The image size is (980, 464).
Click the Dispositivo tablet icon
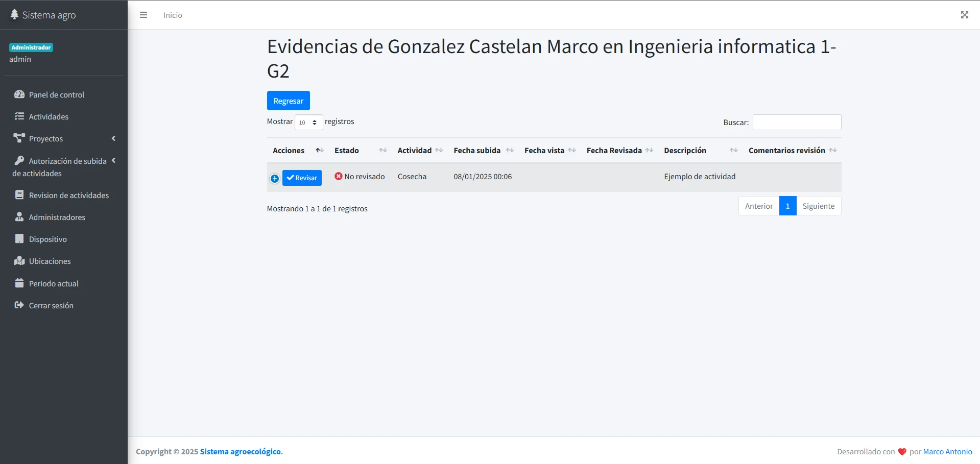click(x=19, y=239)
